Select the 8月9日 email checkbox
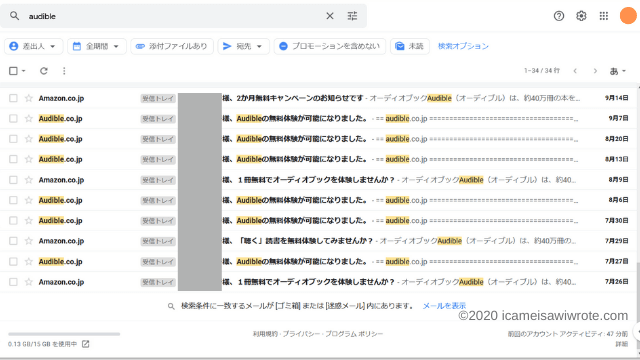 point(13,180)
